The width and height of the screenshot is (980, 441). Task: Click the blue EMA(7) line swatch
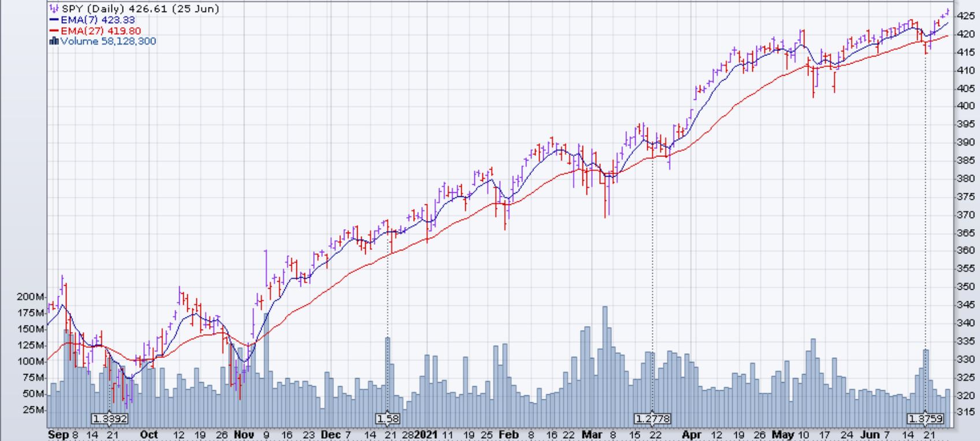[x=54, y=20]
